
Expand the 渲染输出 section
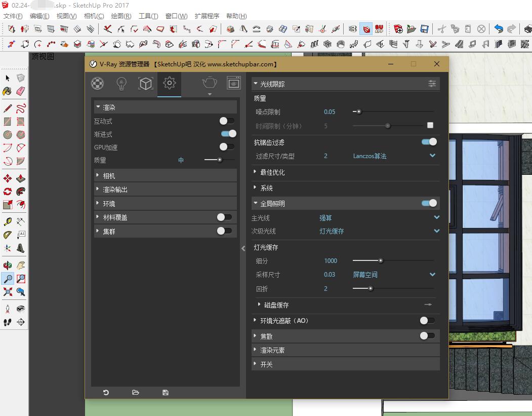click(165, 190)
